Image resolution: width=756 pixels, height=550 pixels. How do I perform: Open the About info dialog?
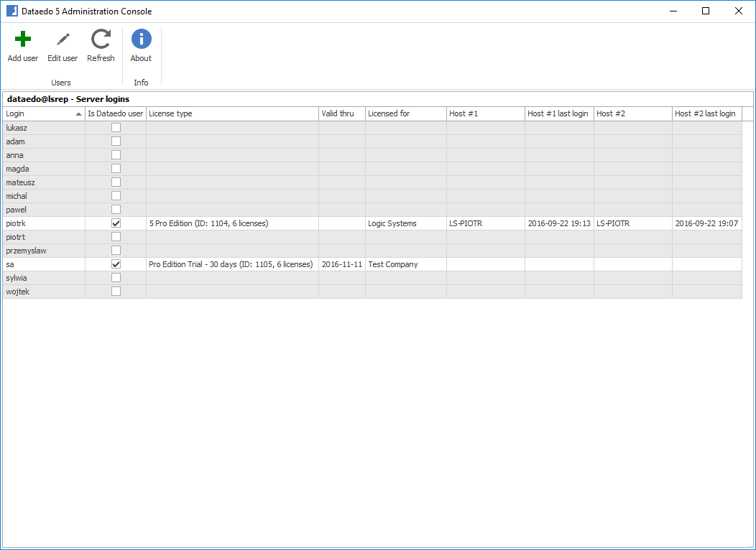tap(141, 39)
